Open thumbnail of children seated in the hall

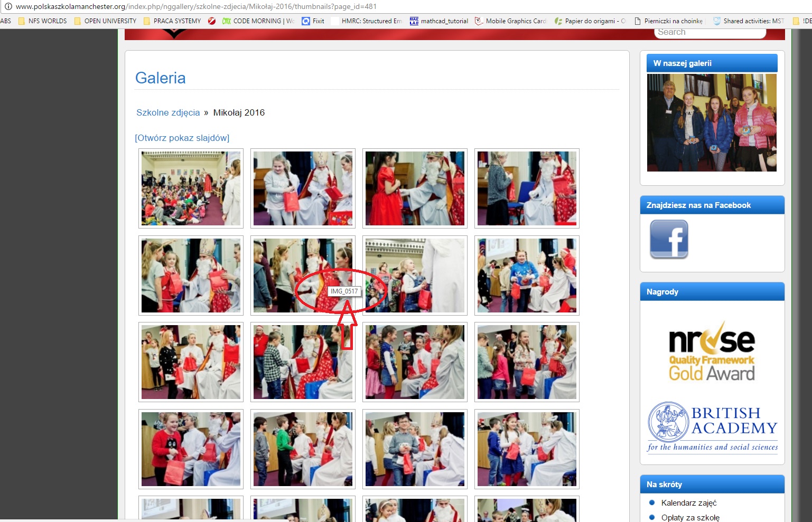coord(191,188)
